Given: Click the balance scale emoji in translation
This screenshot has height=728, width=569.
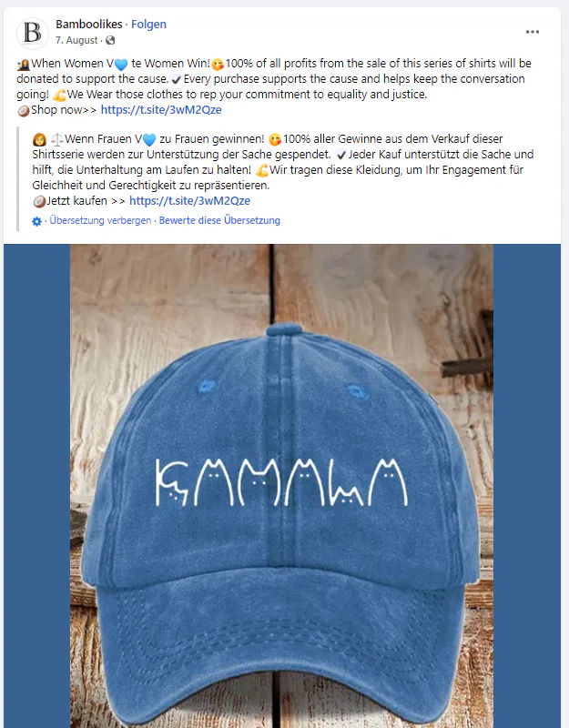Looking at the screenshot, I should [55, 140].
